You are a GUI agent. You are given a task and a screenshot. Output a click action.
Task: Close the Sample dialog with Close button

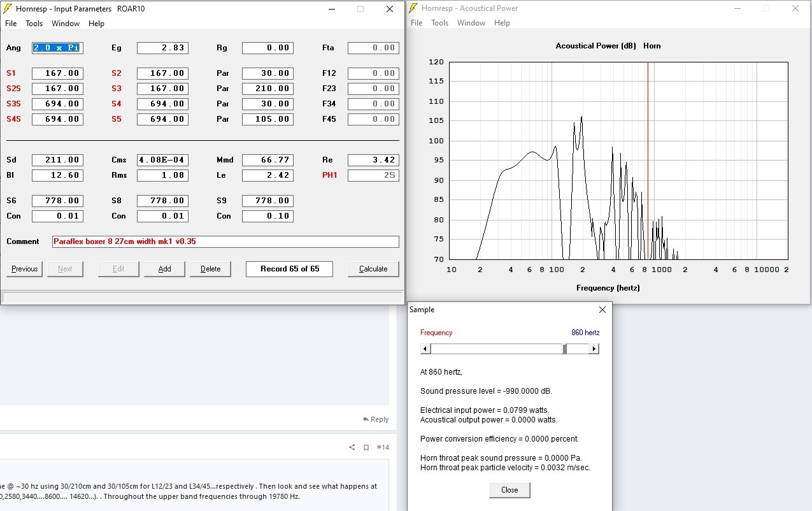coord(509,490)
